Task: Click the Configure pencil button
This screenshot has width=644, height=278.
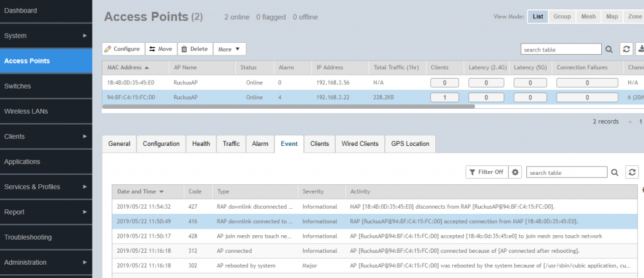Action: pyautogui.click(x=123, y=49)
